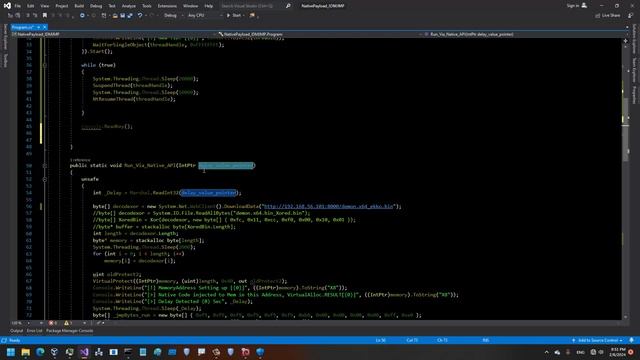Click the yellow warnings indicator
The height and width of the screenshot is (360, 640).
tap(68, 323)
